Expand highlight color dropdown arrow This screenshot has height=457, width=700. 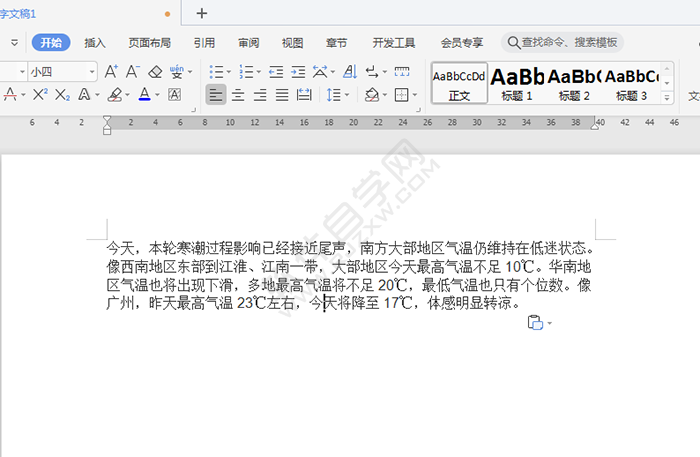127,95
